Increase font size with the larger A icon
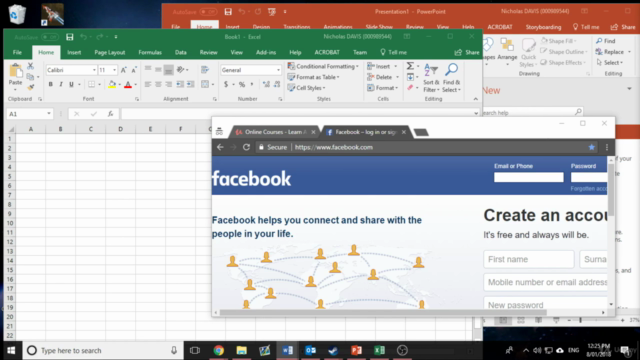The image size is (640, 360). pyautogui.click(x=123, y=70)
